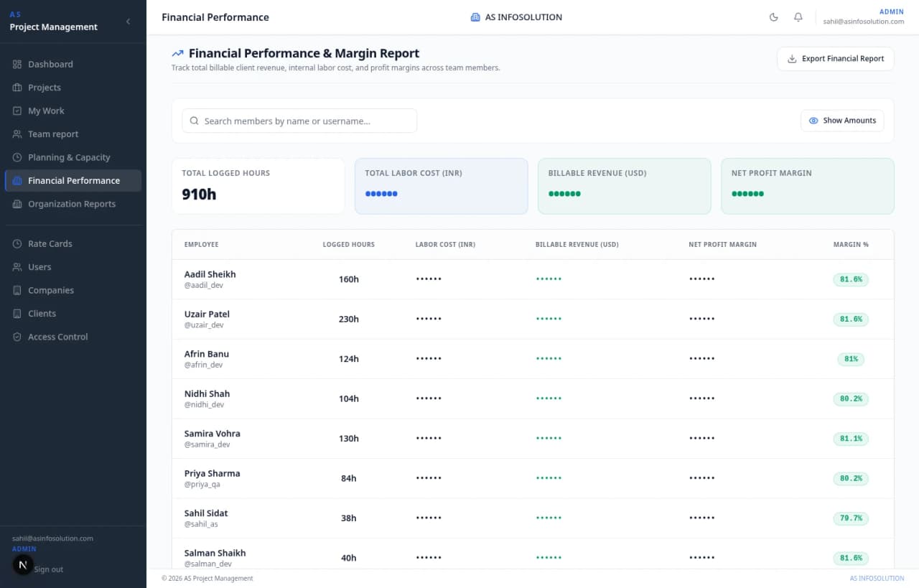Click the @salman_dev username
The width and height of the screenshot is (919, 588).
208,564
